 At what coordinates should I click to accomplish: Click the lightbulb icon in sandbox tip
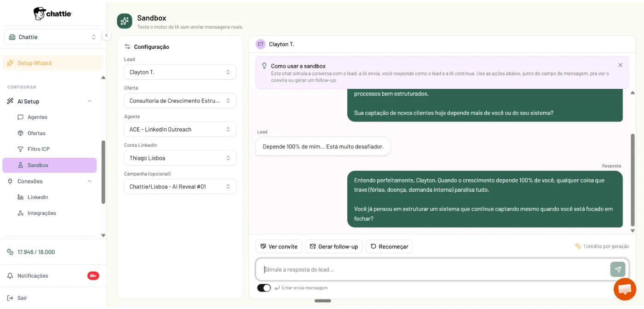pyautogui.click(x=264, y=66)
